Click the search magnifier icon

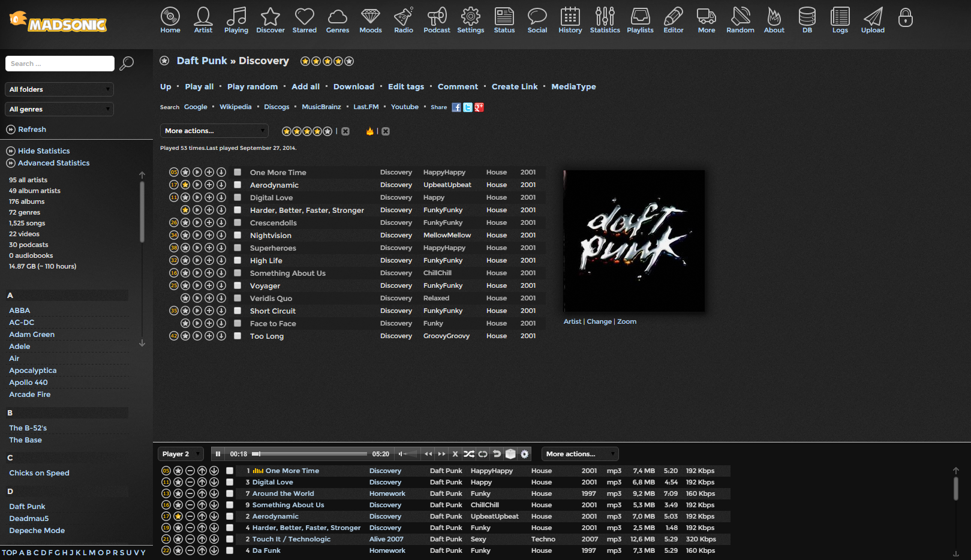tap(127, 63)
